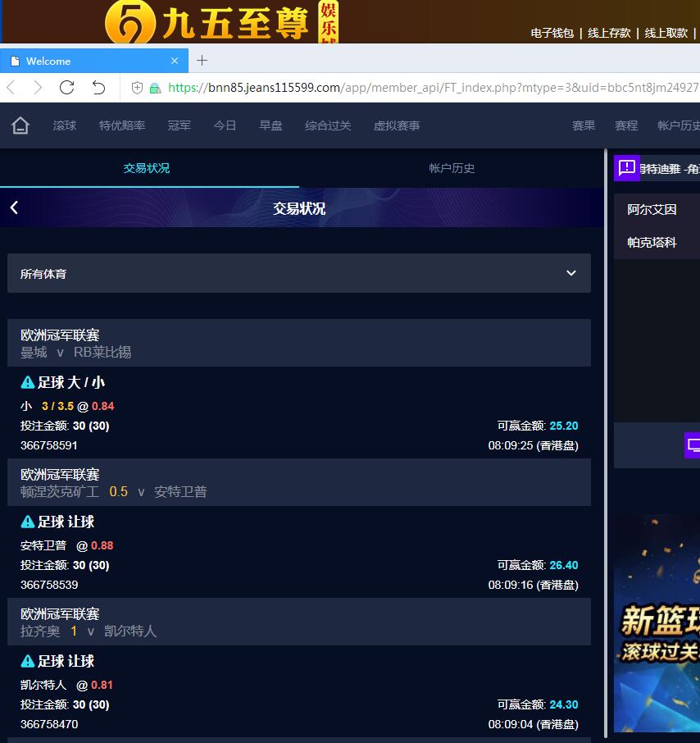Open 帐户历史 in top navigation bar
Image resolution: width=700 pixels, height=743 pixels.
[679, 125]
